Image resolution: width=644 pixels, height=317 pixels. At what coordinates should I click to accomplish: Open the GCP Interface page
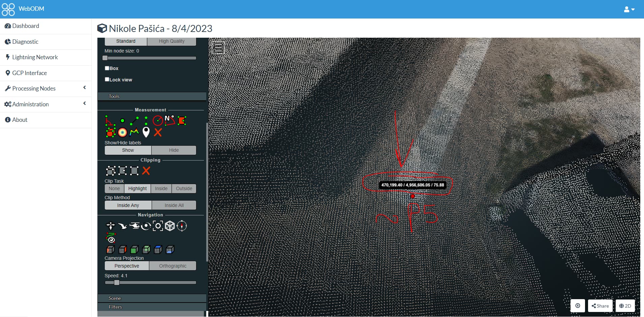(29, 73)
